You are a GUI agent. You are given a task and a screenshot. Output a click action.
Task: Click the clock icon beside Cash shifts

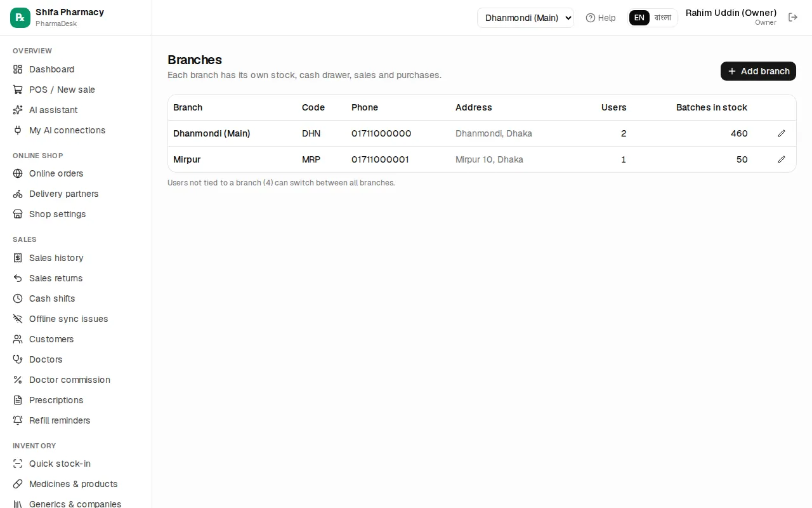18,298
